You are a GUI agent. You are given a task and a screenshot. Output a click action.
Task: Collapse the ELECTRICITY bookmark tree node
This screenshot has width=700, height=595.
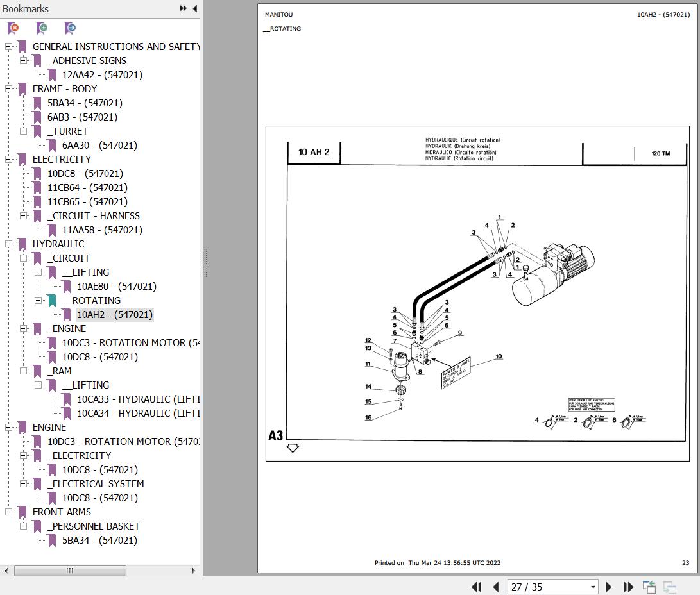[x=9, y=159]
